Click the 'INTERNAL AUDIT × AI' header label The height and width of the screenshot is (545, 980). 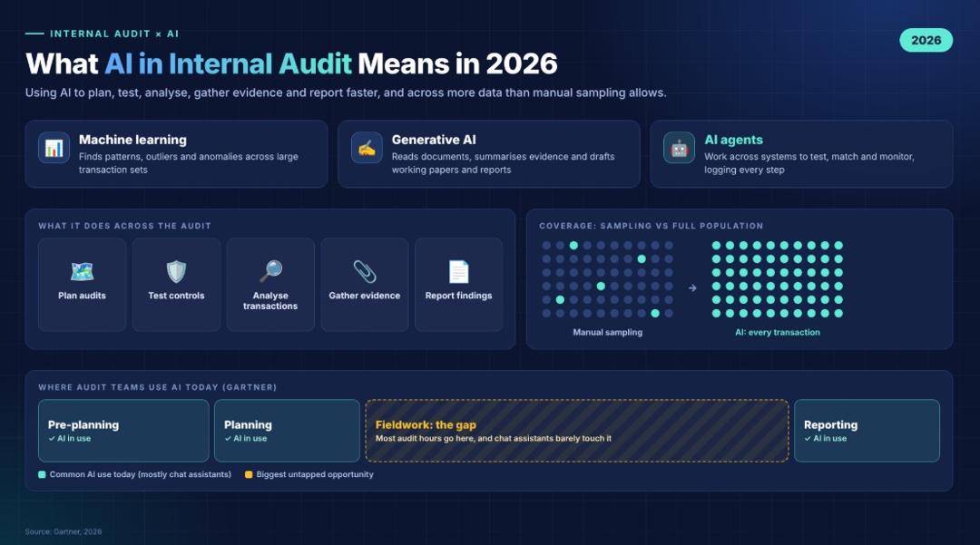pyautogui.click(x=114, y=34)
